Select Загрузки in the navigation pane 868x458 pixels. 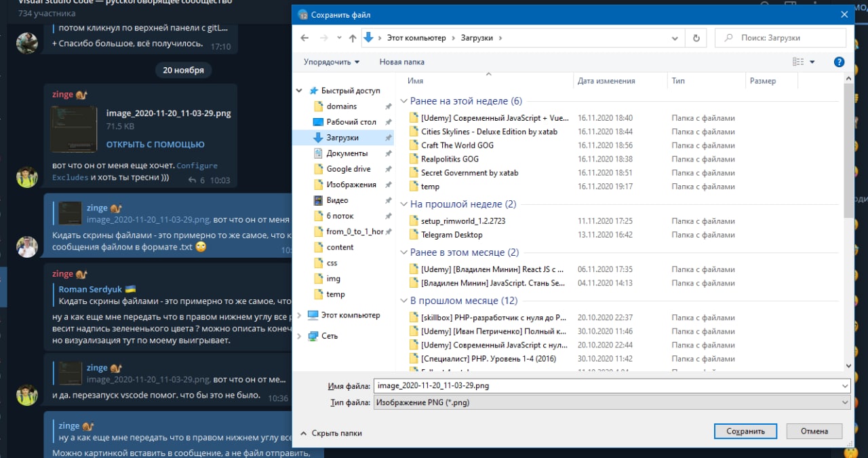coord(342,137)
